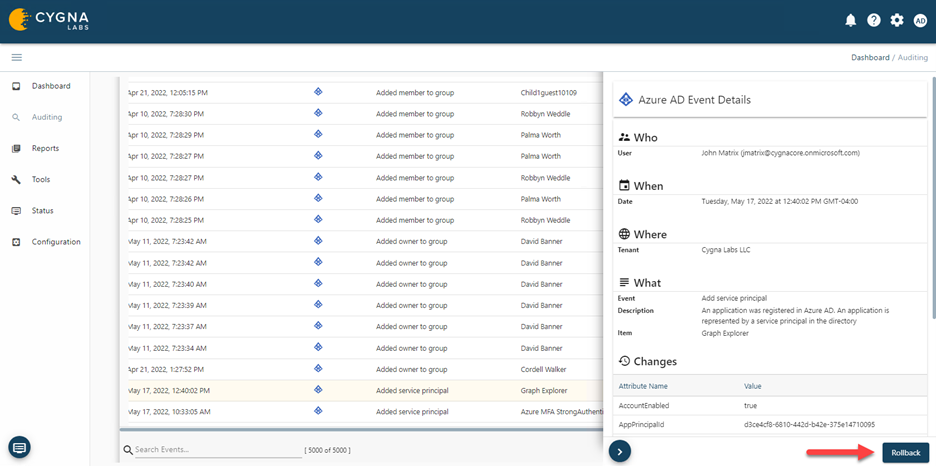Open the help question mark icon
Image resolution: width=936 pixels, height=466 pixels.
(x=874, y=20)
